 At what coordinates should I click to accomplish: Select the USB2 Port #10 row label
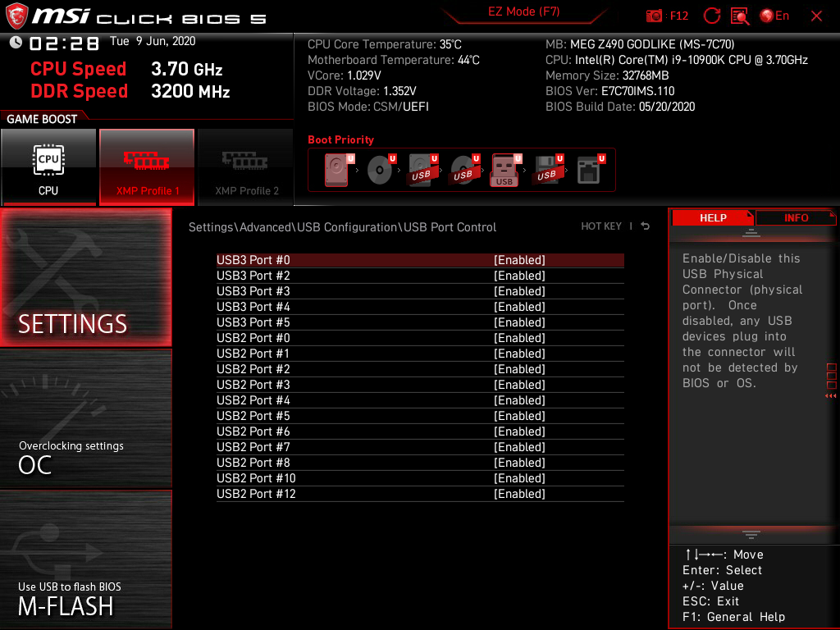(x=256, y=478)
